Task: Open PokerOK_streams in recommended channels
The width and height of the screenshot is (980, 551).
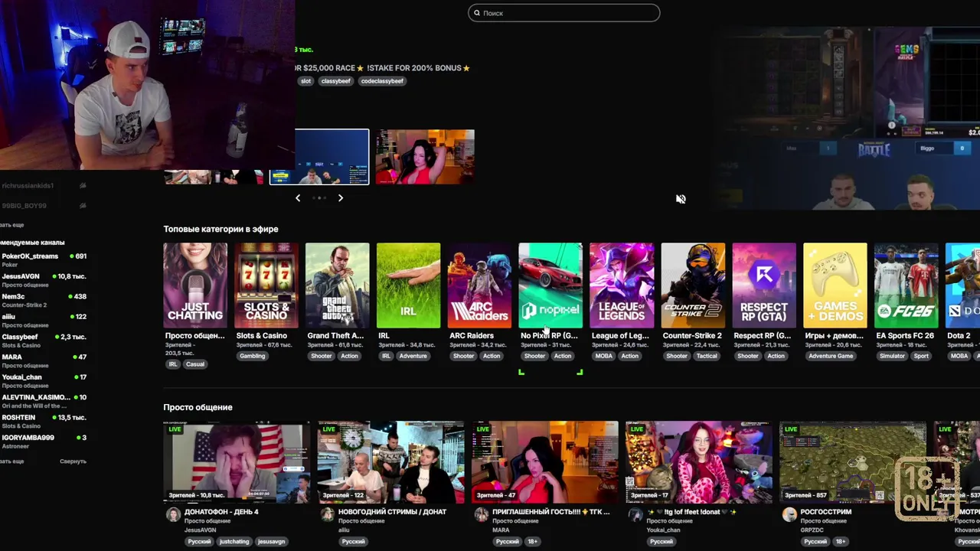Action: (44, 260)
